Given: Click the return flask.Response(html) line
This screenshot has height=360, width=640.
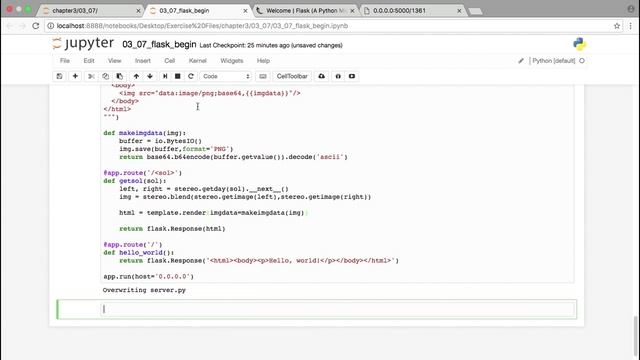Looking at the screenshot, I should (172, 229).
